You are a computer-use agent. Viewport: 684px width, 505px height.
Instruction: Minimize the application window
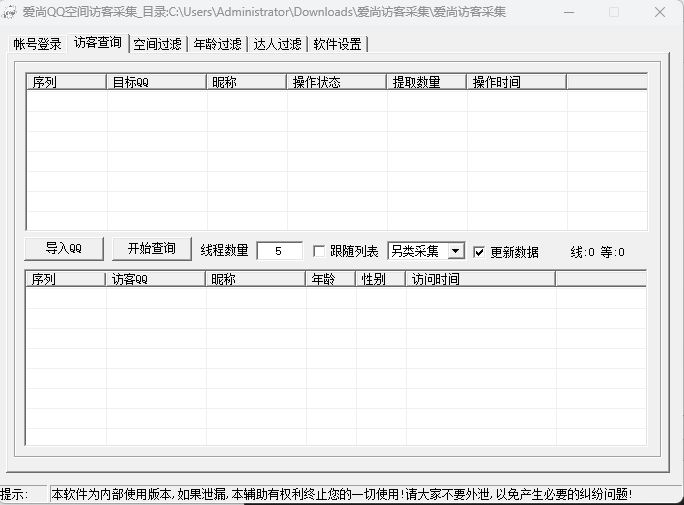[x=568, y=12]
